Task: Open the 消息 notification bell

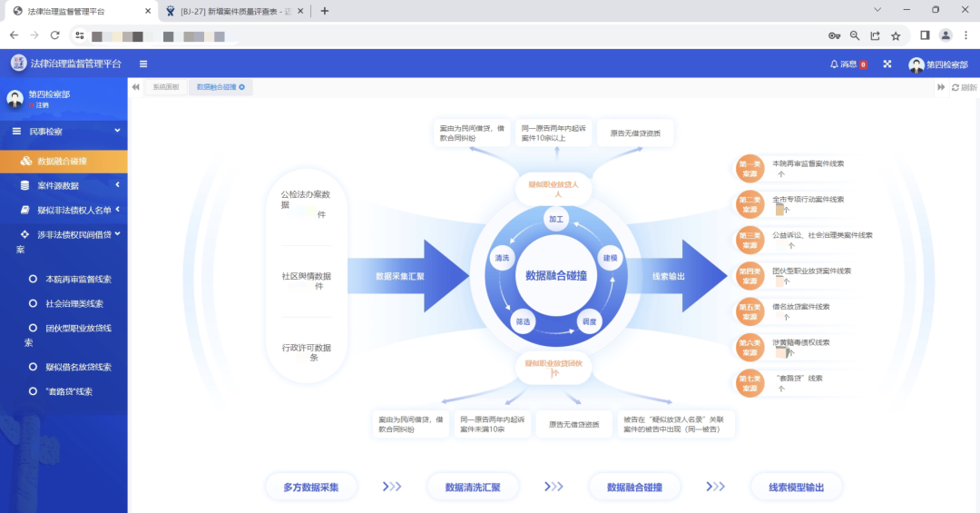Action: (x=848, y=64)
